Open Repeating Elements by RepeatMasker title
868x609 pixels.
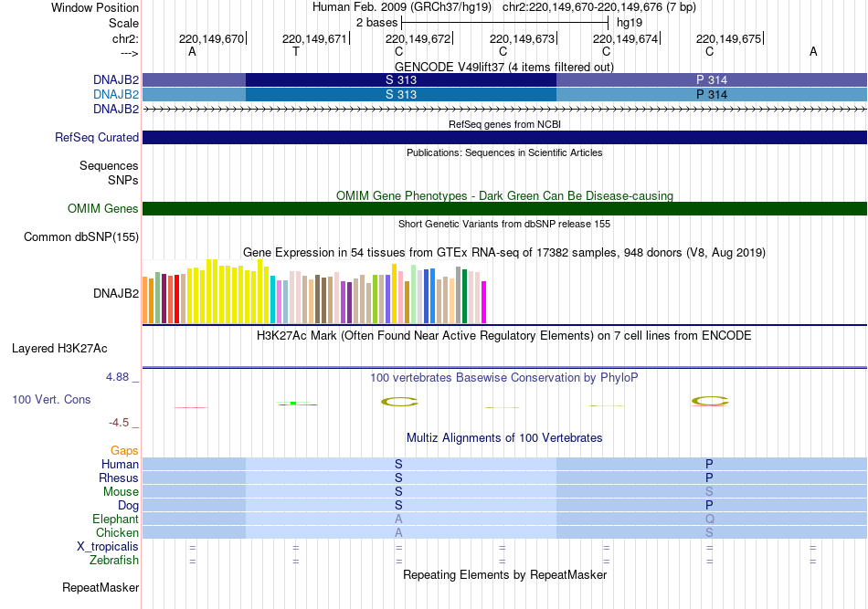point(504,574)
